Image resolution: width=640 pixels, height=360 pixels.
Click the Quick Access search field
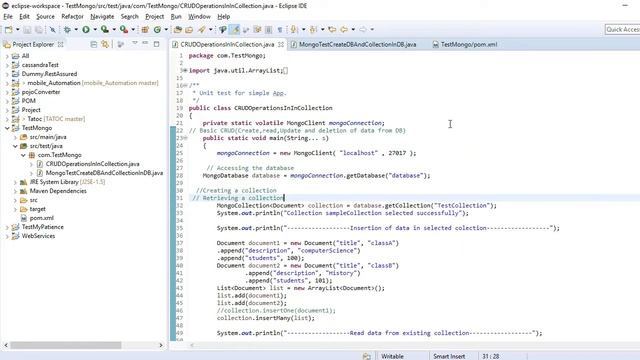point(622,29)
